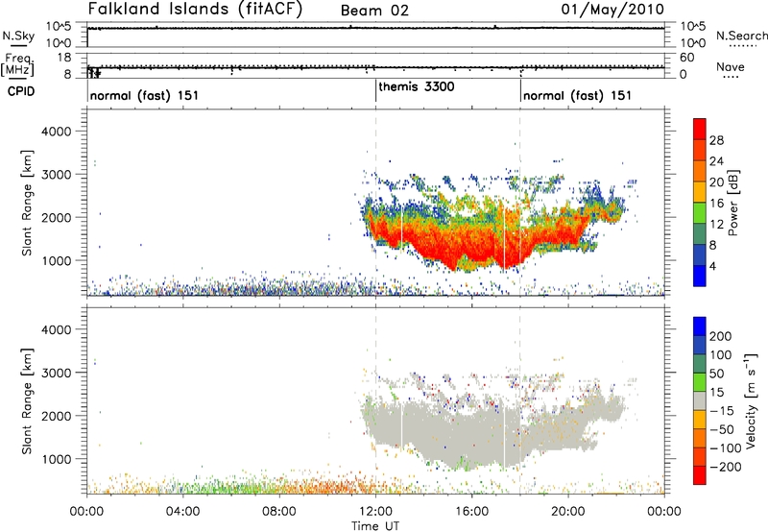Click the 'Power [dB]' colorbar label
Screen dimensions: 768x532
[732, 203]
